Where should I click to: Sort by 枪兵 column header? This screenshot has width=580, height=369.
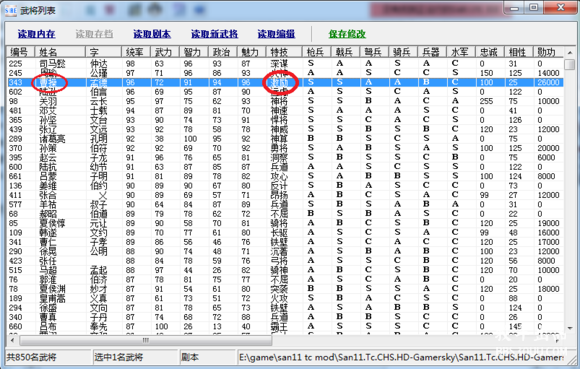click(x=317, y=52)
